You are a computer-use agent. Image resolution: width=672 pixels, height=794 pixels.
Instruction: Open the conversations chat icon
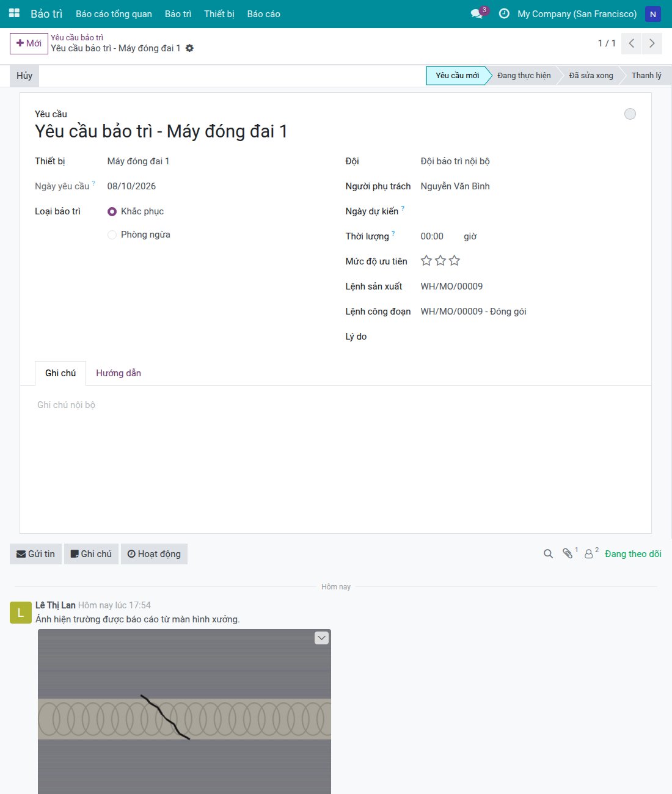[477, 13]
